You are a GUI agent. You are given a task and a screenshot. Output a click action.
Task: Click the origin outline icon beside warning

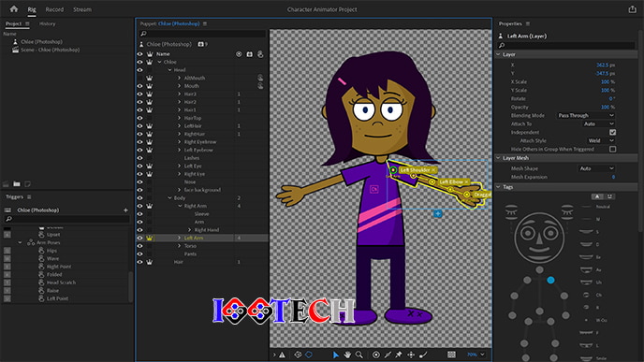(298, 355)
